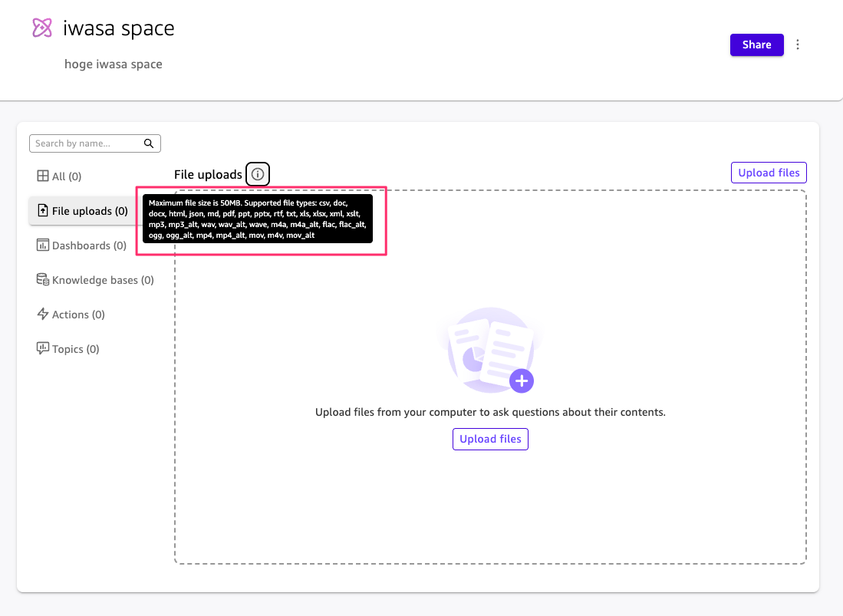
Task: Open the three-dot more options menu
Action: pos(798,44)
